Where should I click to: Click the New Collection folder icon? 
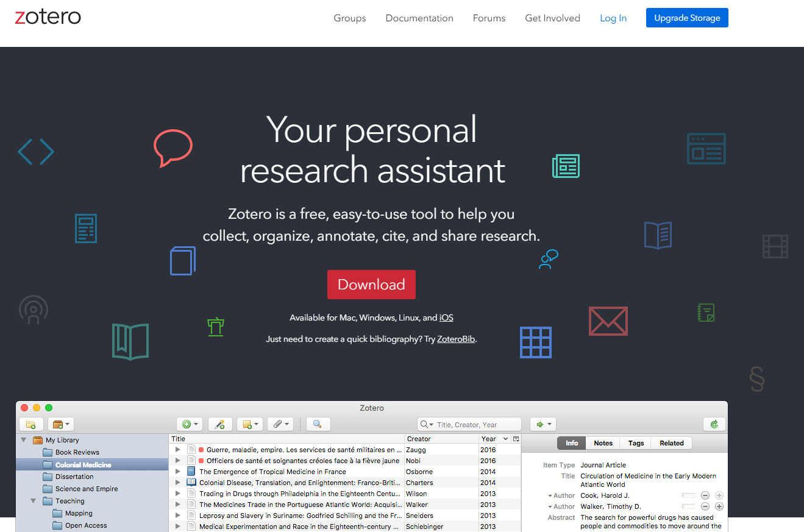31,424
